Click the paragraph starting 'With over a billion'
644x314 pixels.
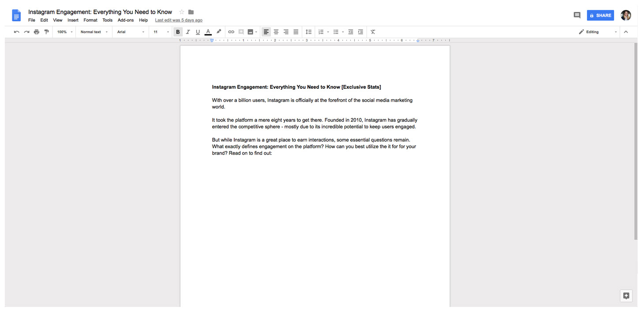click(x=312, y=103)
